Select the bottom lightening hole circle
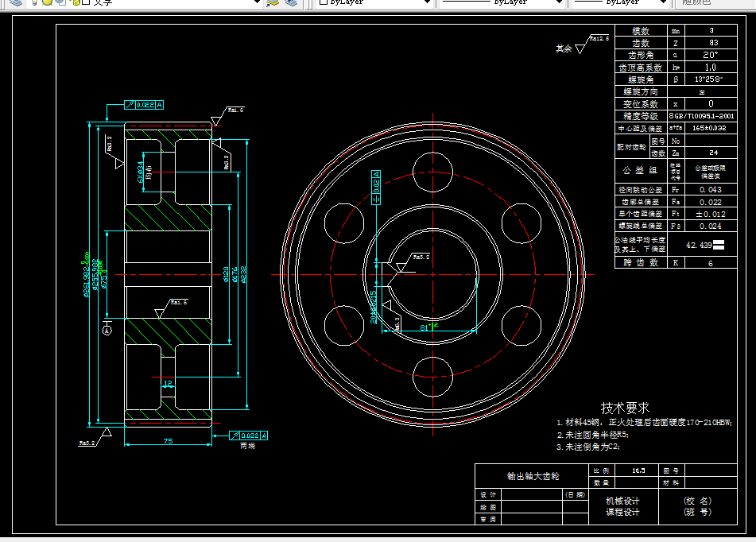 click(x=433, y=377)
